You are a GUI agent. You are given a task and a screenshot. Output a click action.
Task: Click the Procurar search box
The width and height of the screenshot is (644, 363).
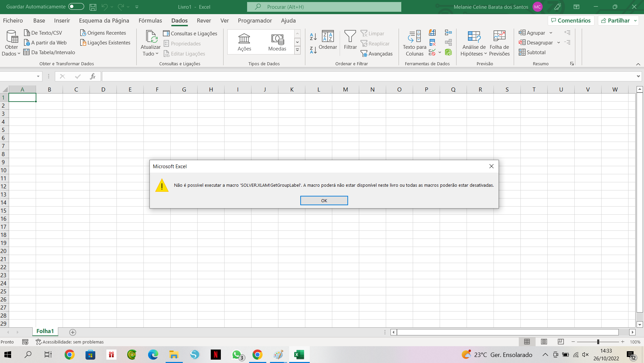pyautogui.click(x=324, y=7)
